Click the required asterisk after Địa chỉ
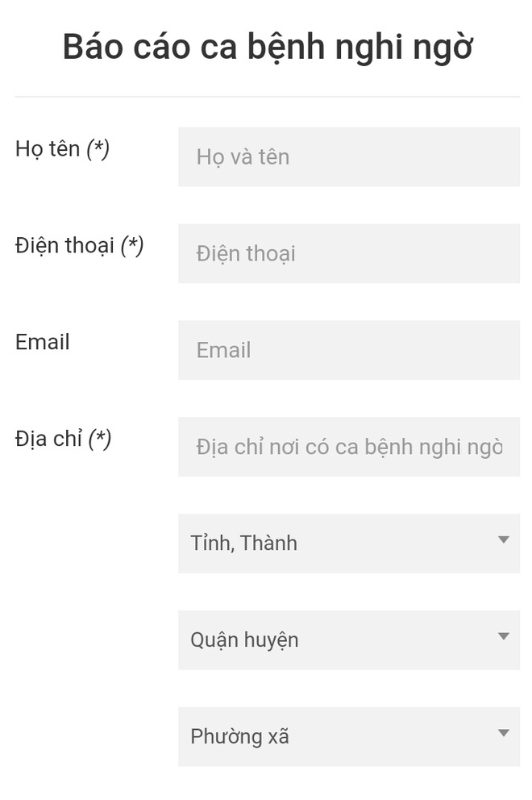This screenshot has width=532, height=800. tap(99, 440)
